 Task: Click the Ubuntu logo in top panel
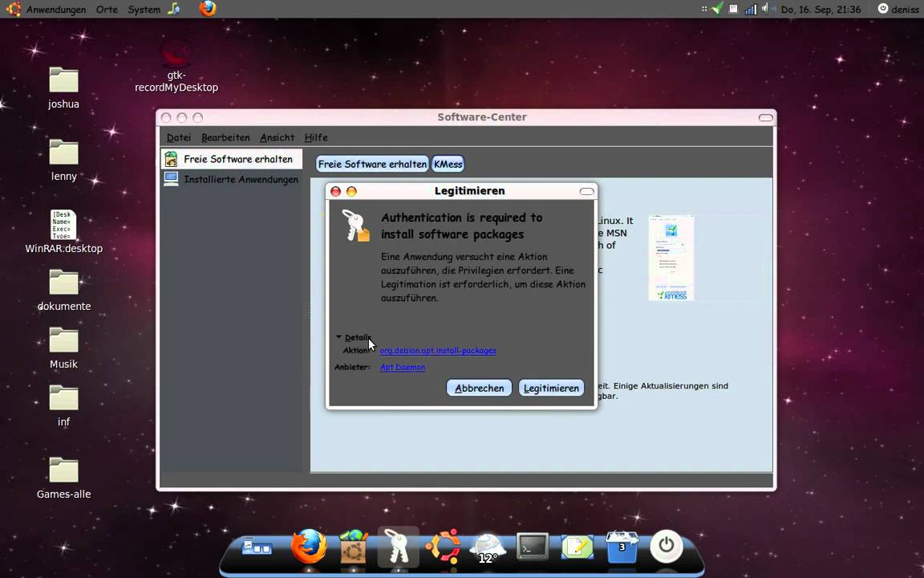pos(14,9)
